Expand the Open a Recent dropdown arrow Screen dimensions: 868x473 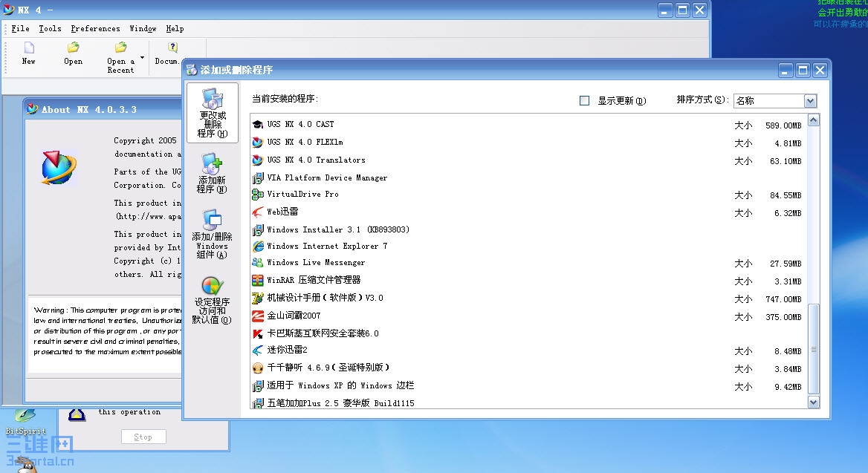[x=142, y=57]
